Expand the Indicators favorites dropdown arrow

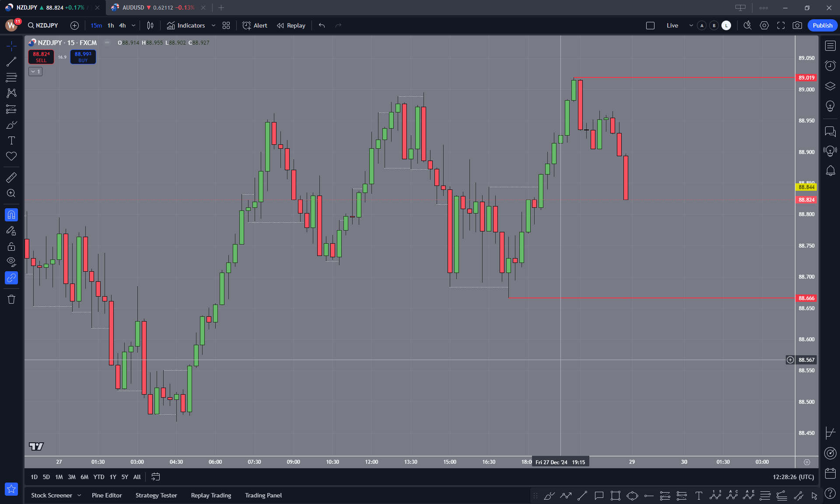[213, 25]
